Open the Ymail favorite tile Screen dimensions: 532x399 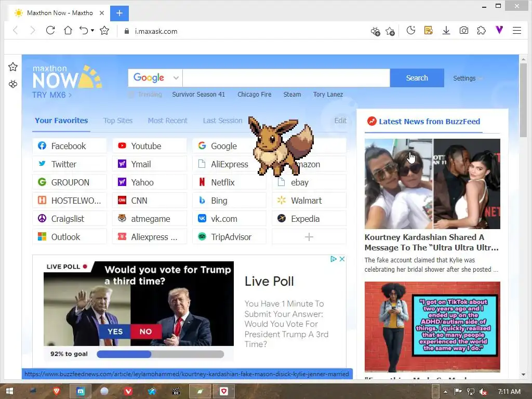pyautogui.click(x=150, y=164)
